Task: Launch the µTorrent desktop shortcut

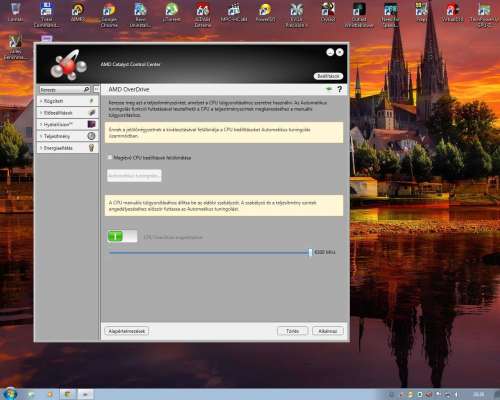Action: pos(171,11)
